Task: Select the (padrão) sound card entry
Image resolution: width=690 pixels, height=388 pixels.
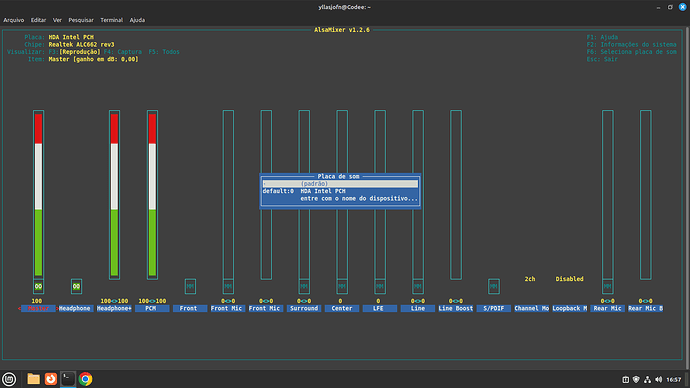Action: click(340, 183)
